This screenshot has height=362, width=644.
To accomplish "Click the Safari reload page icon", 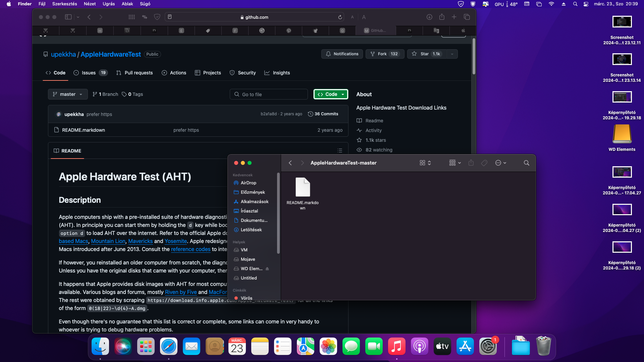I will [340, 17].
